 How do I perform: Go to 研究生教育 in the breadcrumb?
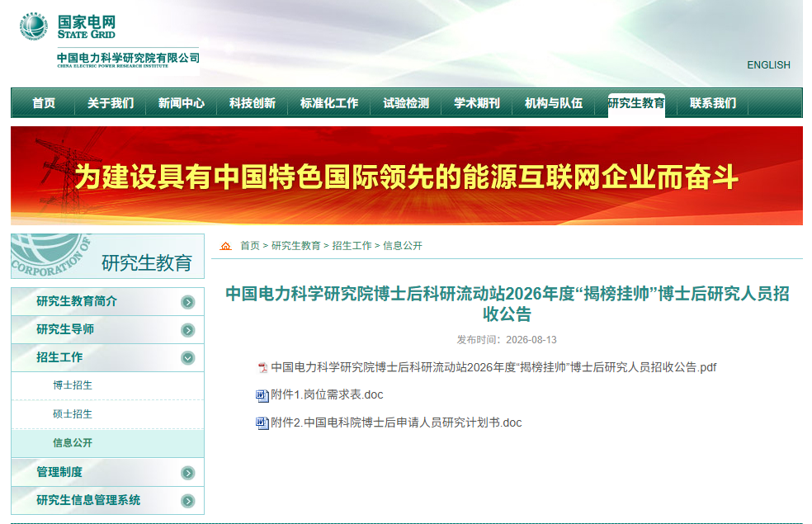[x=295, y=246]
